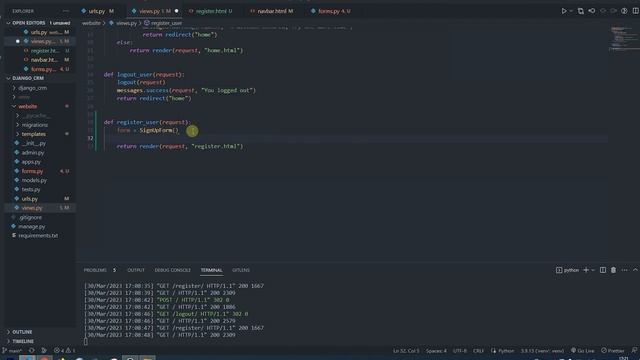Open apps.py in the explorer
This screenshot has height=360, width=640.
pyautogui.click(x=31, y=162)
